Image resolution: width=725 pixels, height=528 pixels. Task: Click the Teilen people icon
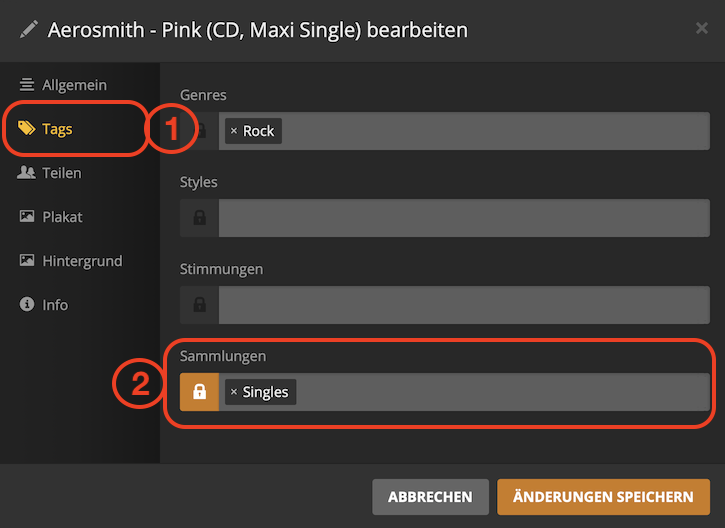click(x=27, y=173)
